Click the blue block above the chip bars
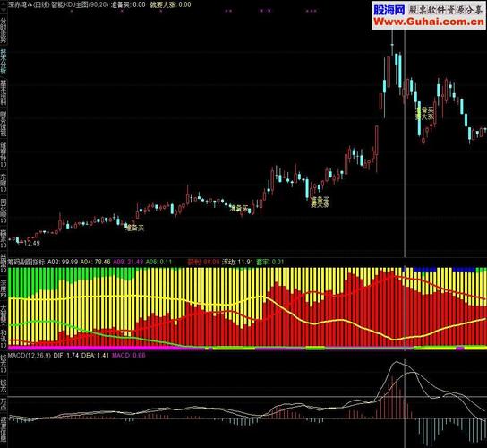This screenshot has height=448, width=487. click(x=425, y=270)
